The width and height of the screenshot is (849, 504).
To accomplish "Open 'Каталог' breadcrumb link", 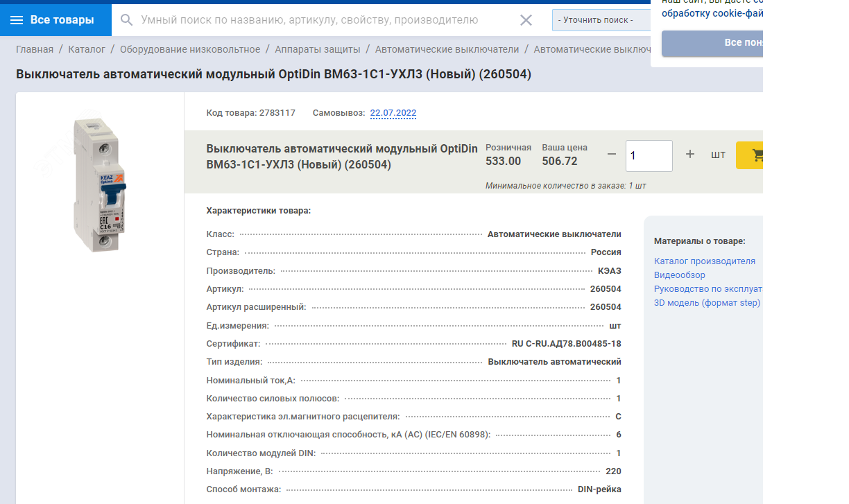I will [87, 49].
